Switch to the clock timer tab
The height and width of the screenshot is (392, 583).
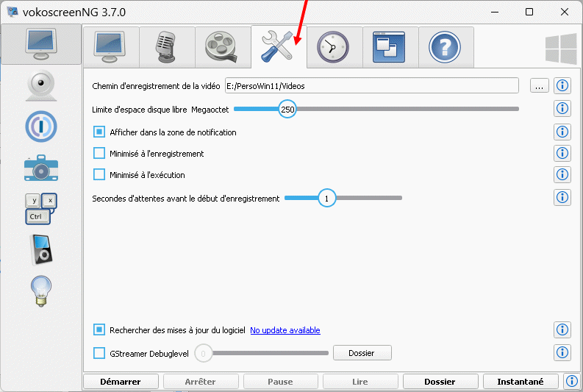[334, 47]
